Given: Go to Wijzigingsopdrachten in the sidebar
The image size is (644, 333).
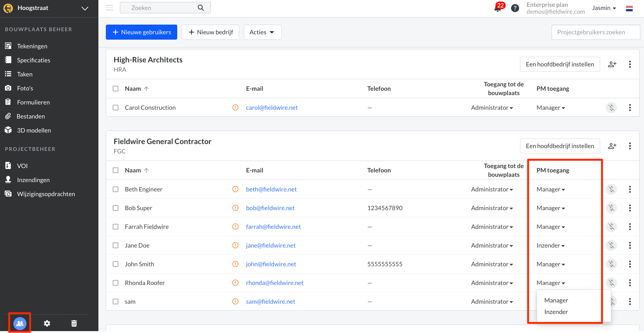Looking at the screenshot, I should pos(46,194).
